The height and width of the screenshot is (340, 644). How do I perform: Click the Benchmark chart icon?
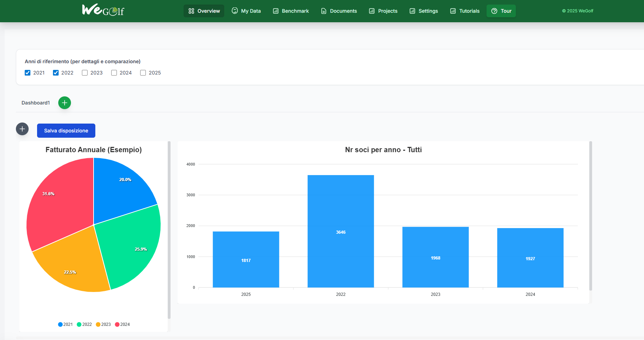point(276,11)
